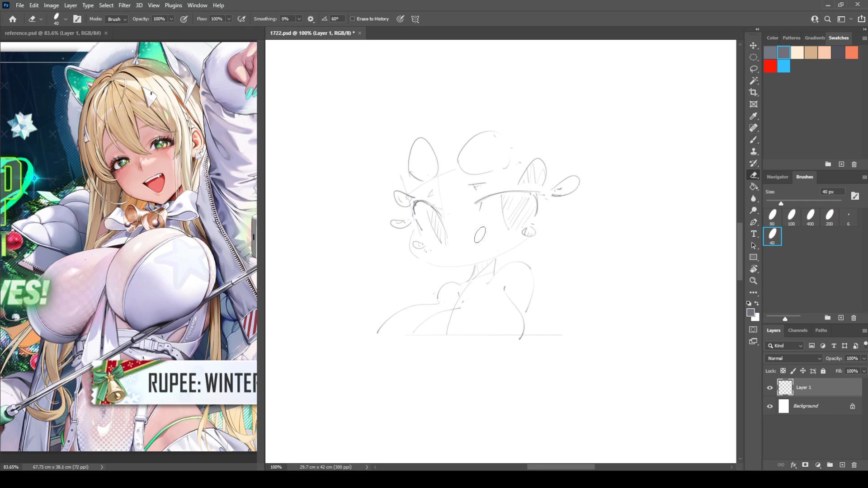Go to Photoshop Home screen
868x488 pixels.
pyautogui.click(x=13, y=19)
